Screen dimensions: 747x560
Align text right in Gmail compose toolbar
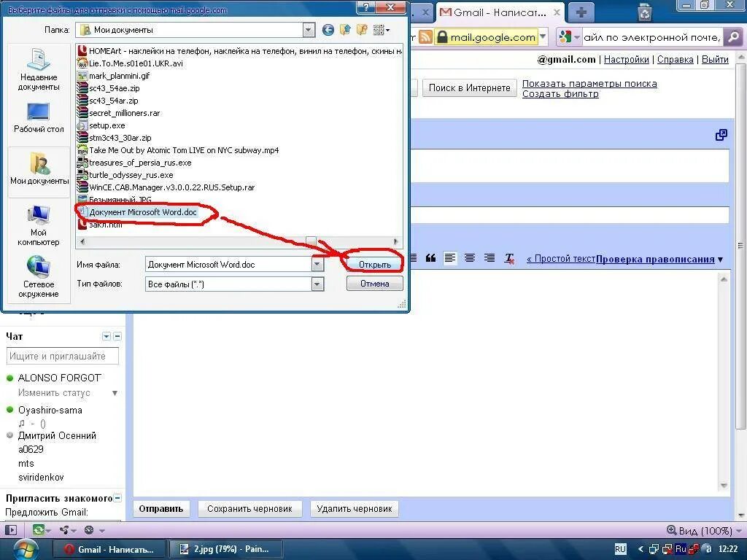click(x=489, y=258)
